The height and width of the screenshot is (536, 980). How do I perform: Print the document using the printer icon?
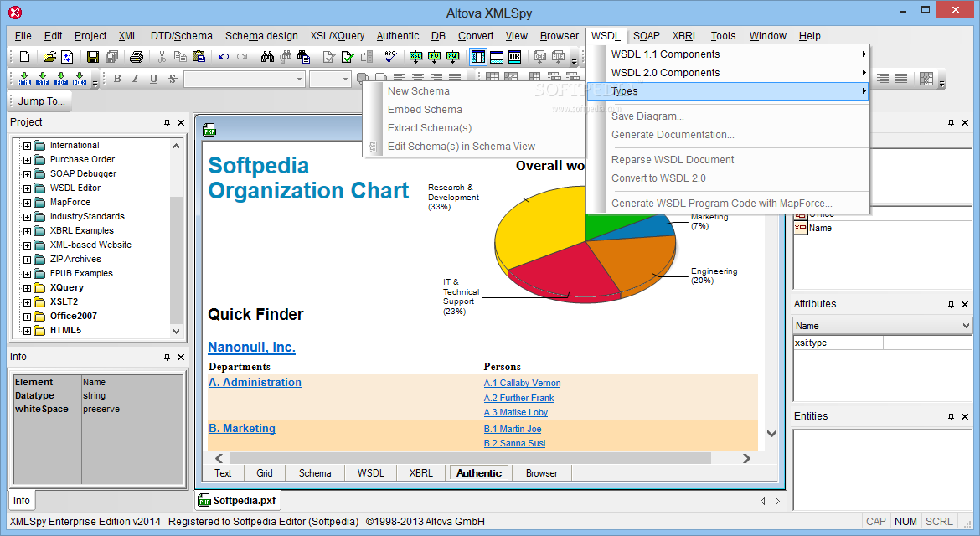[x=137, y=57]
